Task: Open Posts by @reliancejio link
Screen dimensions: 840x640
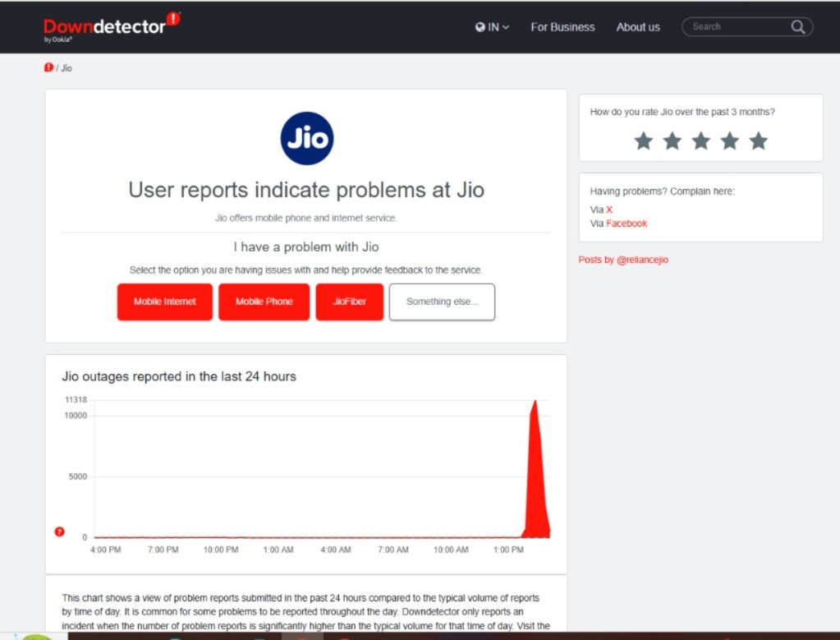Action: click(623, 260)
